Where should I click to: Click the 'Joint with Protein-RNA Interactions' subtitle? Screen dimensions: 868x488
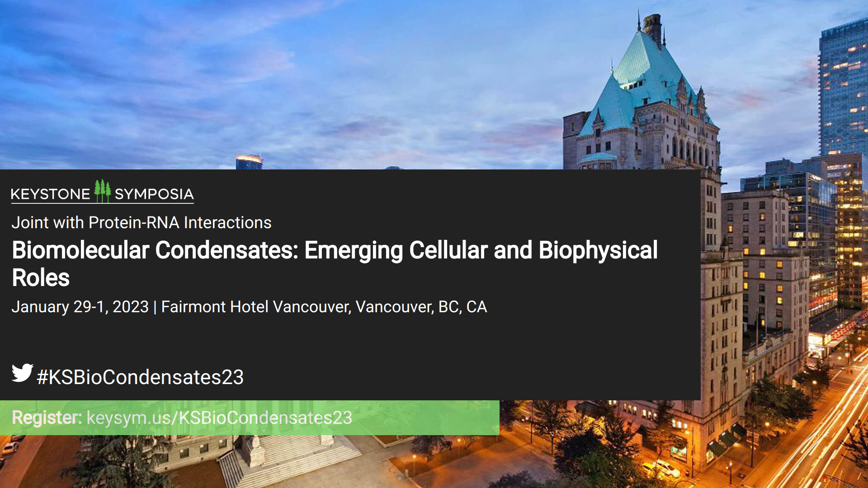[x=142, y=223]
